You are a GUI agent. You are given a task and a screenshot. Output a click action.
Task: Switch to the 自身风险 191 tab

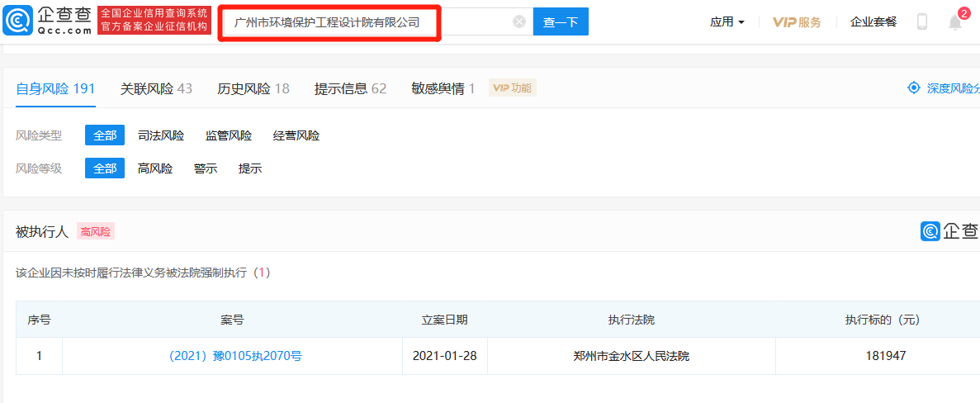55,88
